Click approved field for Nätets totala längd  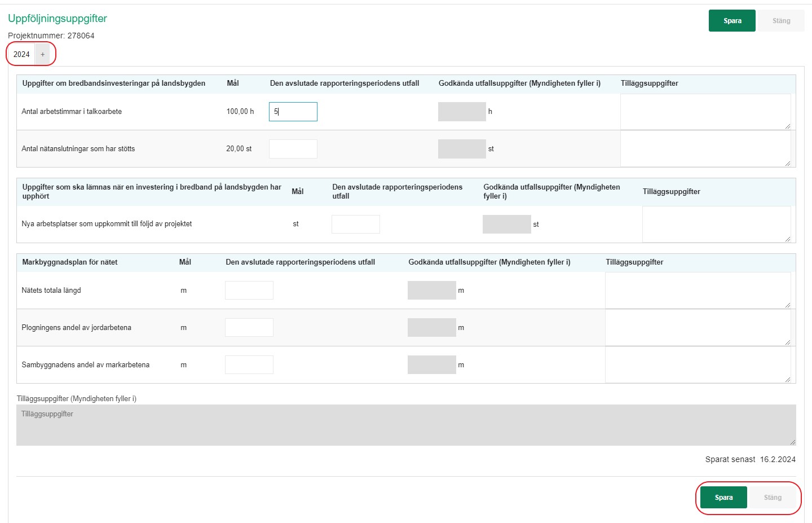pyautogui.click(x=431, y=290)
